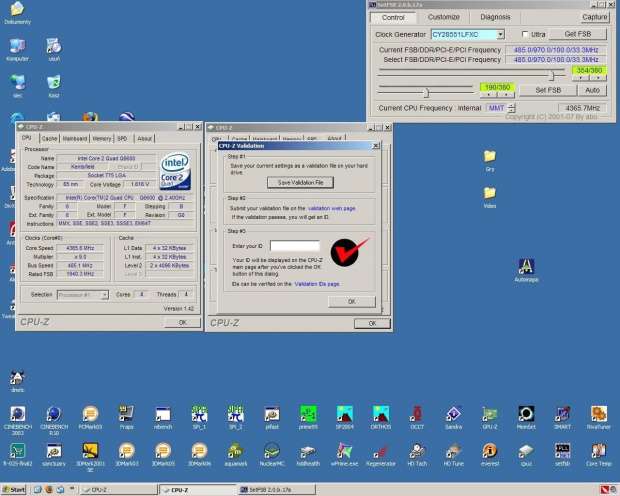The image size is (620, 496).
Task: Open the Automapa desktop icon
Action: pos(526,267)
